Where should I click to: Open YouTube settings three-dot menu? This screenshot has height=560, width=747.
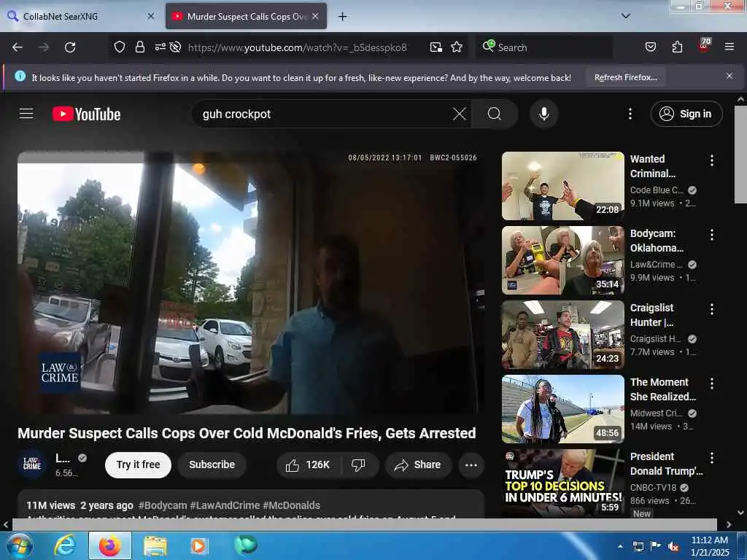pyautogui.click(x=630, y=114)
